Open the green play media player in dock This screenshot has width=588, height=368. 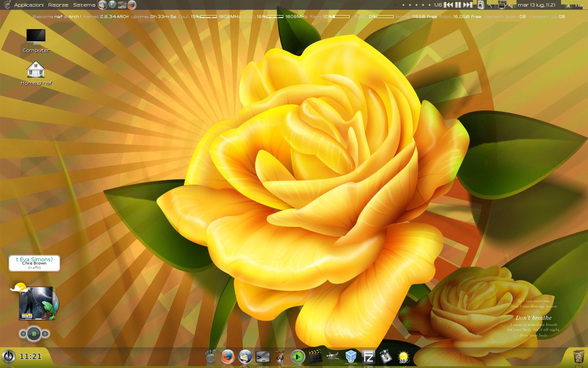[x=298, y=357]
